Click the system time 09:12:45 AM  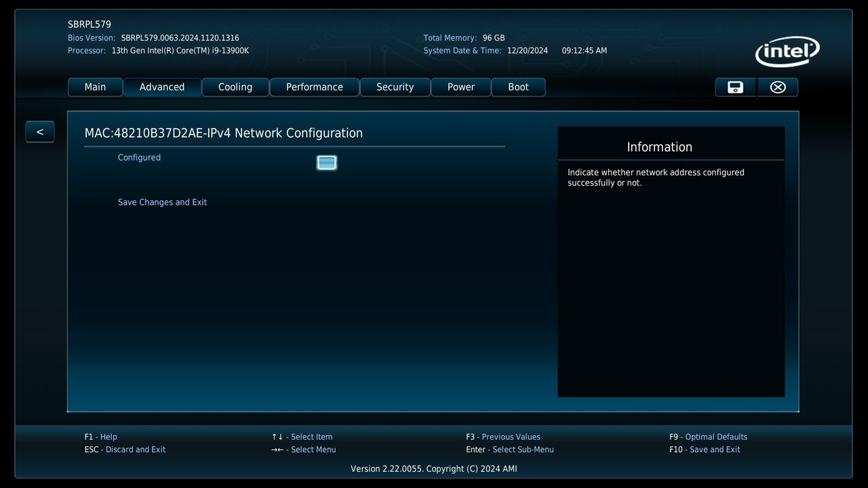pyautogui.click(x=585, y=51)
